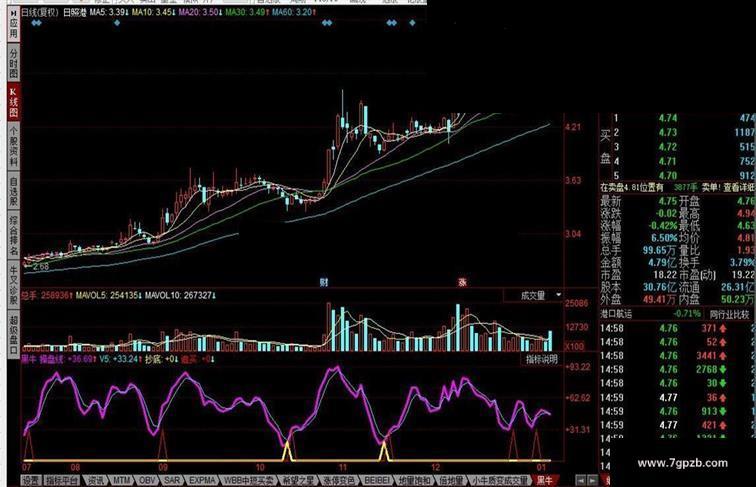Image resolution: width=756 pixels, height=487 pixels.
Task: Click the MAVOL5: 254135 volume label
Action: point(108,295)
